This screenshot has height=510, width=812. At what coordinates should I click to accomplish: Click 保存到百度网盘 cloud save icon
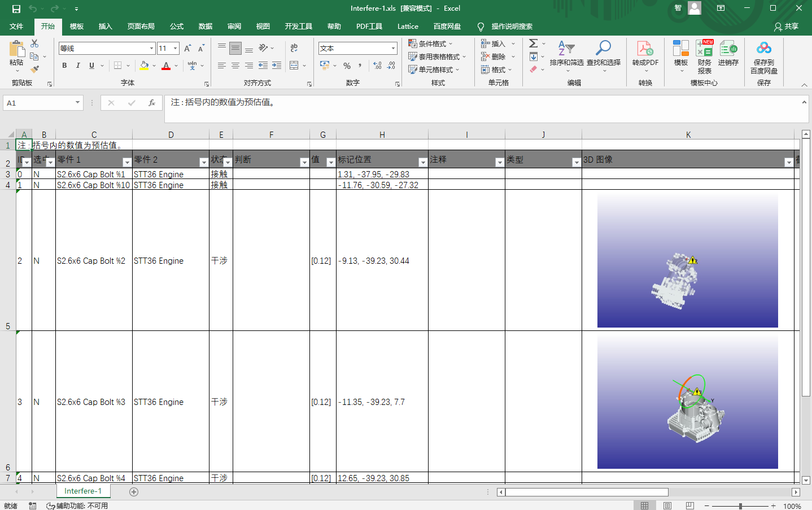[x=764, y=49]
